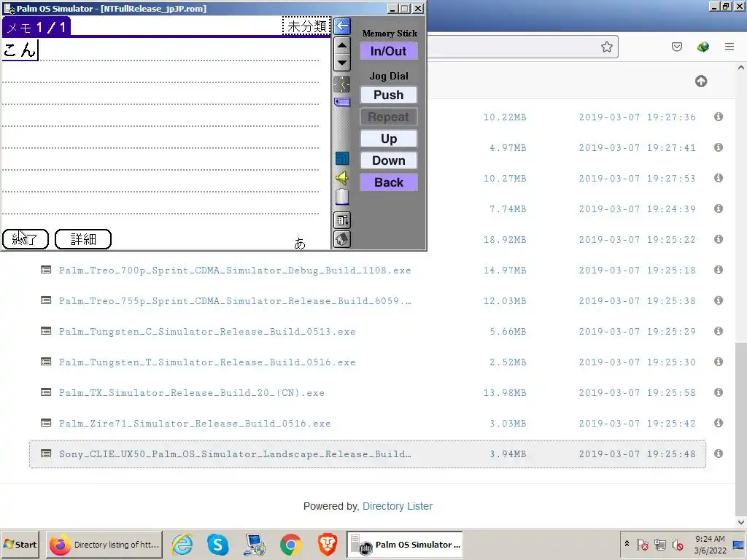The height and width of the screenshot is (560, 747).
Task: Open Internet Explorer from the taskbar
Action: 182,544
